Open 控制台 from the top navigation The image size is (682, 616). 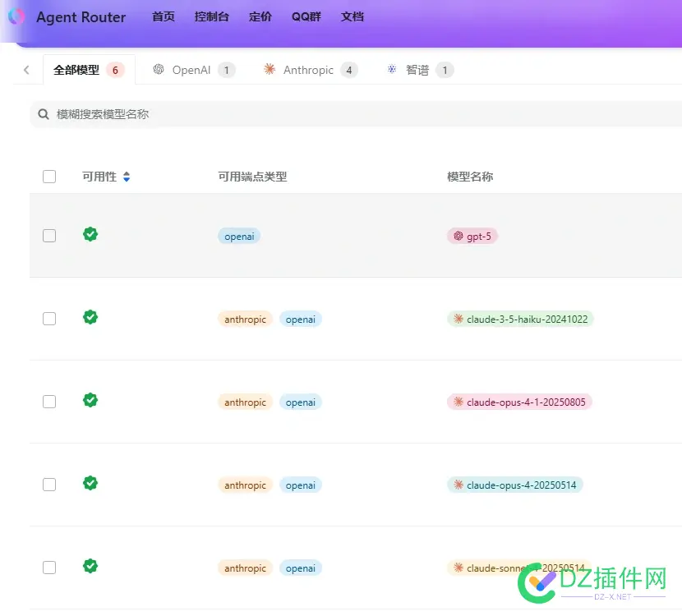click(x=212, y=16)
